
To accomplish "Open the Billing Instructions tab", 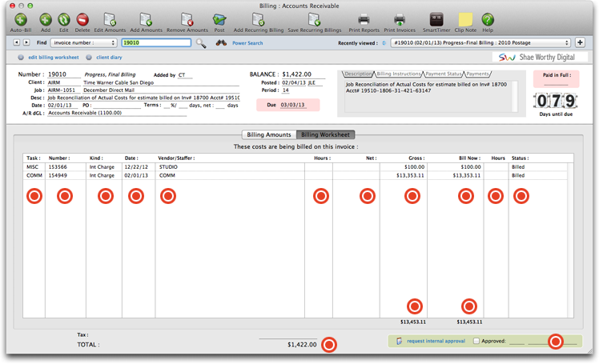I will click(399, 74).
